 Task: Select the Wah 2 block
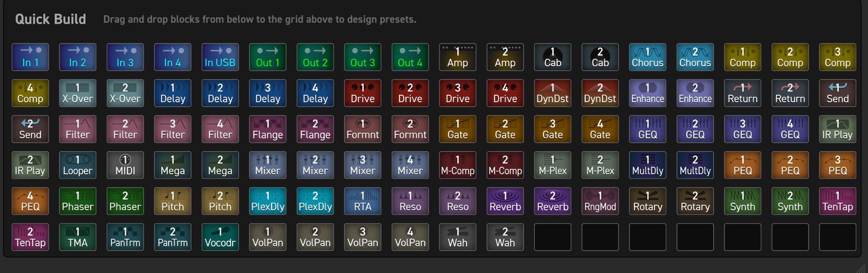pyautogui.click(x=505, y=237)
